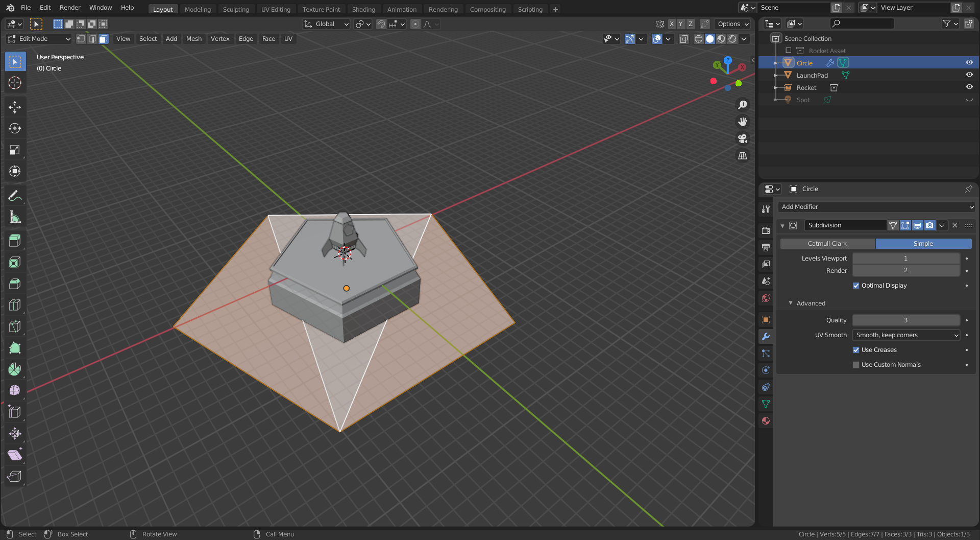980x540 pixels.
Task: Select the Inset Faces tool
Action: click(15, 262)
